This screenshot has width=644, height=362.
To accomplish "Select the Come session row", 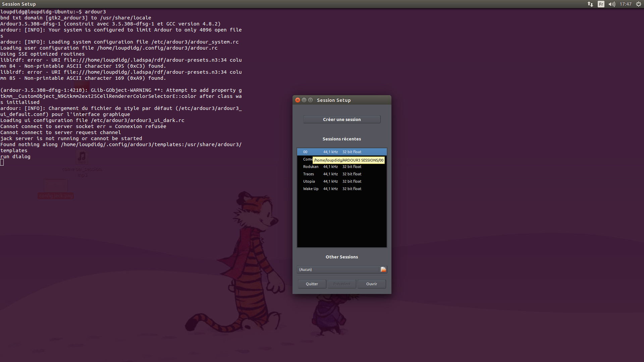I will [307, 159].
